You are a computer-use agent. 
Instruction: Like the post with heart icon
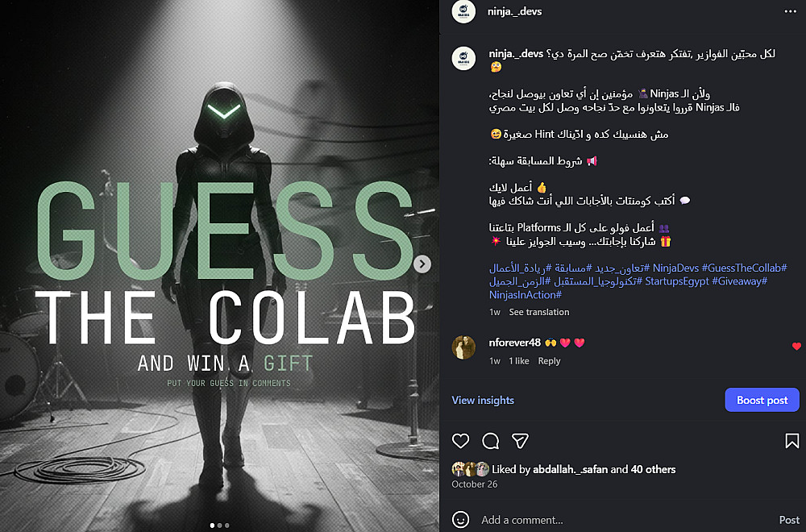[x=460, y=440]
